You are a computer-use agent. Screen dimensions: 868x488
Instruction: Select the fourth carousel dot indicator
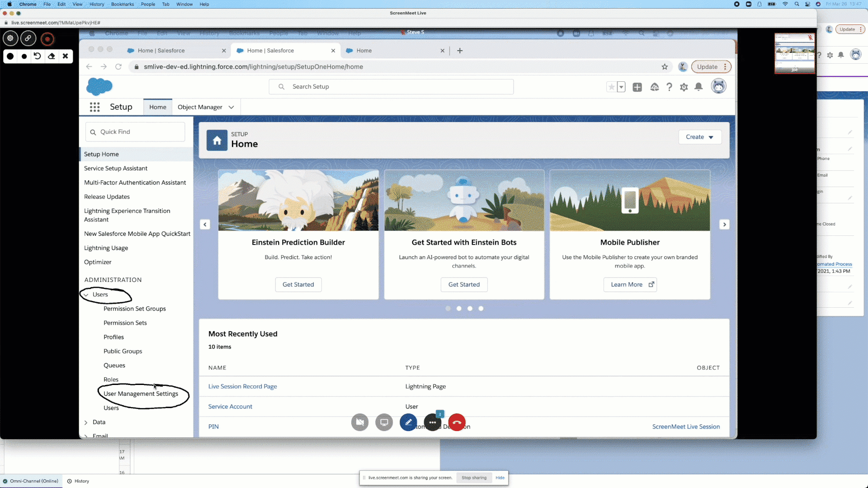click(x=481, y=309)
